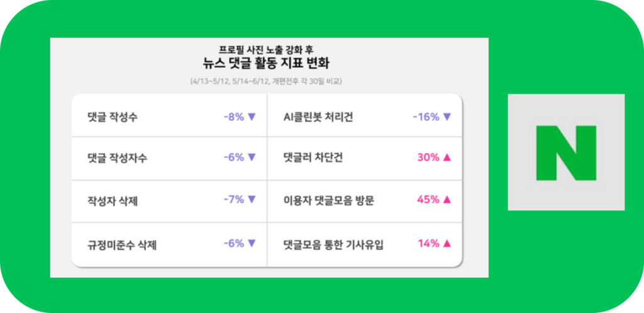This screenshot has height=313, width=644.
Task: Click the green Naver N logo
Action: click(x=565, y=152)
